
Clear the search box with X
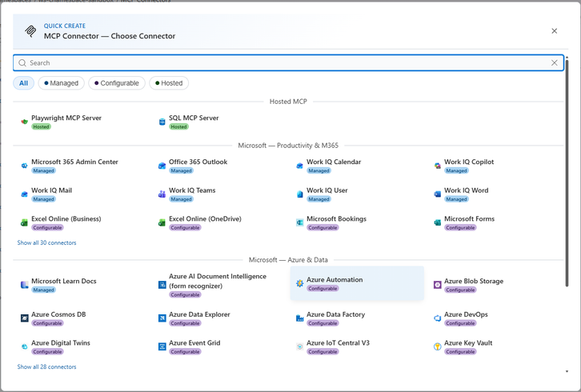[555, 63]
